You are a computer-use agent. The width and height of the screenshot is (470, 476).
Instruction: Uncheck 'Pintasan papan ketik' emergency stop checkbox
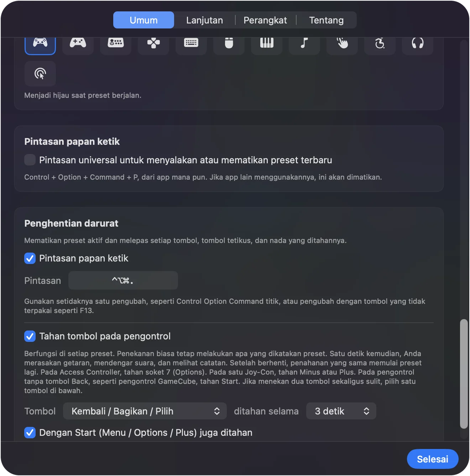[30, 258]
